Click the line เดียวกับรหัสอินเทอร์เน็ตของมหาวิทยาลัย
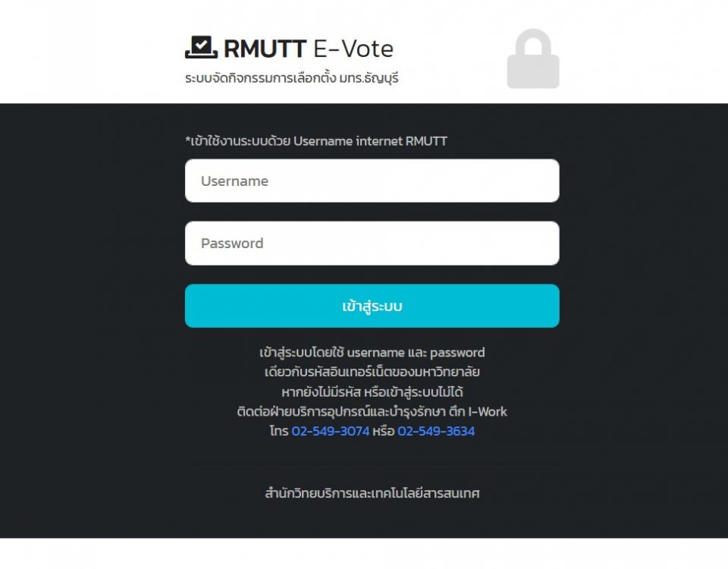This screenshot has width=728, height=569. [x=372, y=372]
